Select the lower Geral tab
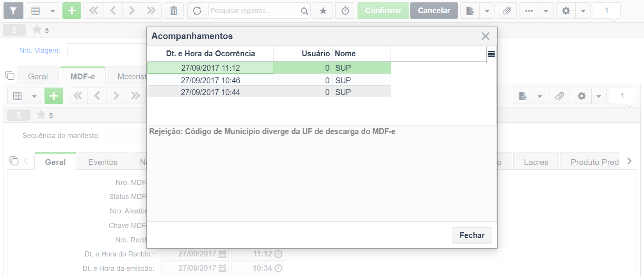 click(55, 162)
